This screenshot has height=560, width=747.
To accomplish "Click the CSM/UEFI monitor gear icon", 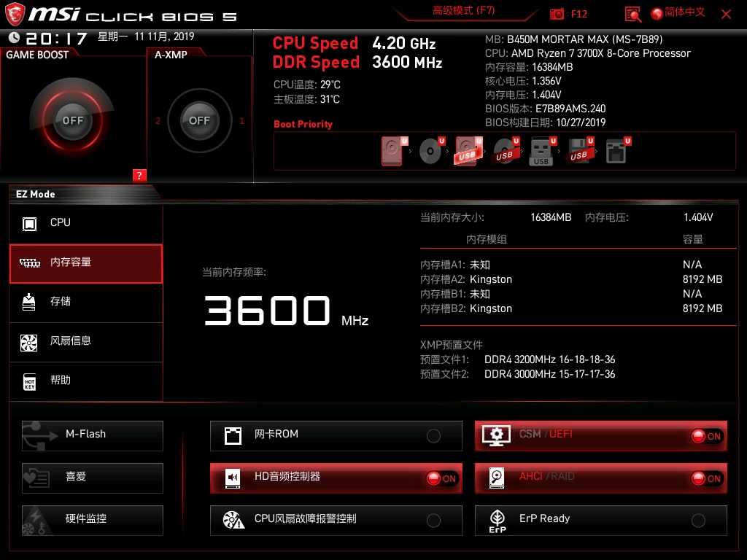I will 496,435.
